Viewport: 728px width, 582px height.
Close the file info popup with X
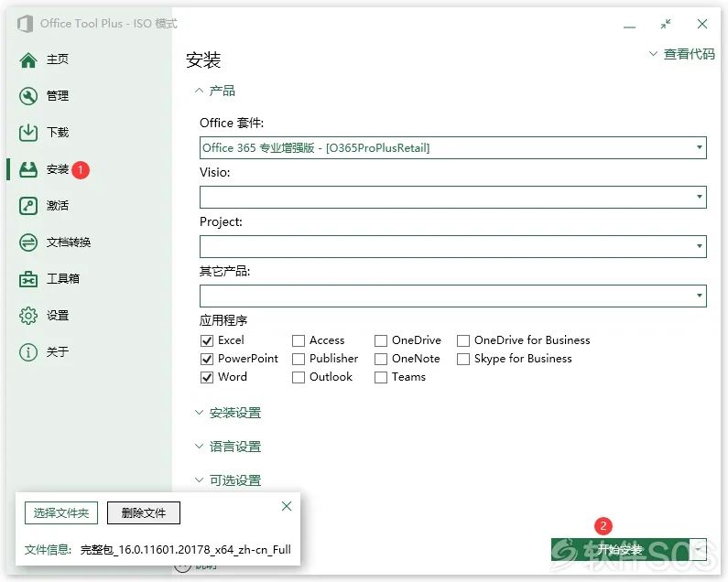(287, 506)
